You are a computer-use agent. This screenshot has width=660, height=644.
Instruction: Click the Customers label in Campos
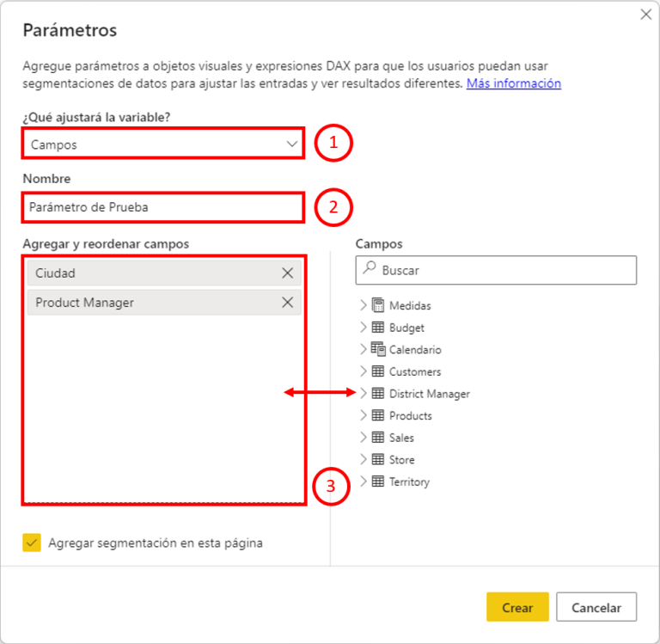(415, 371)
